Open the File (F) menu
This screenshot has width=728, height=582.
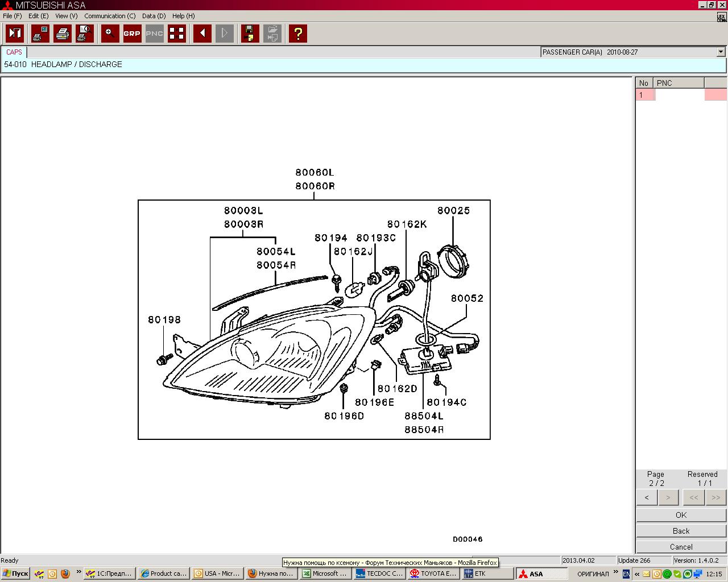click(x=12, y=16)
